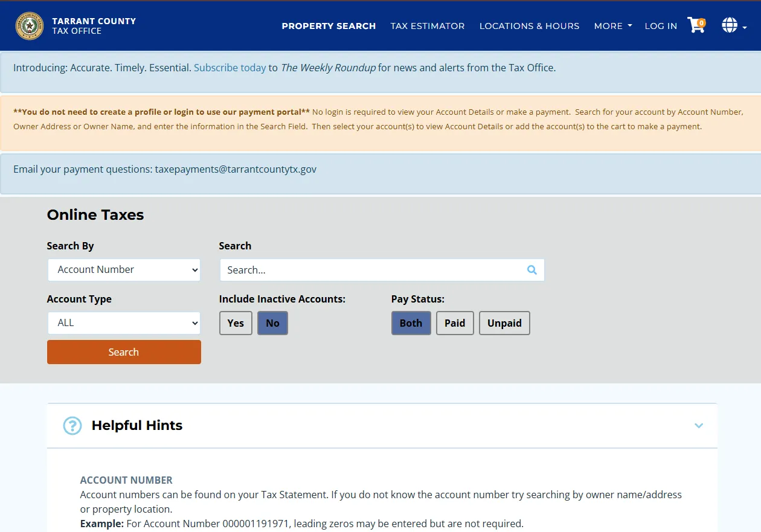Collapse the Helpful Hints chevron
Screen dimensions: 761x532
coord(699,426)
